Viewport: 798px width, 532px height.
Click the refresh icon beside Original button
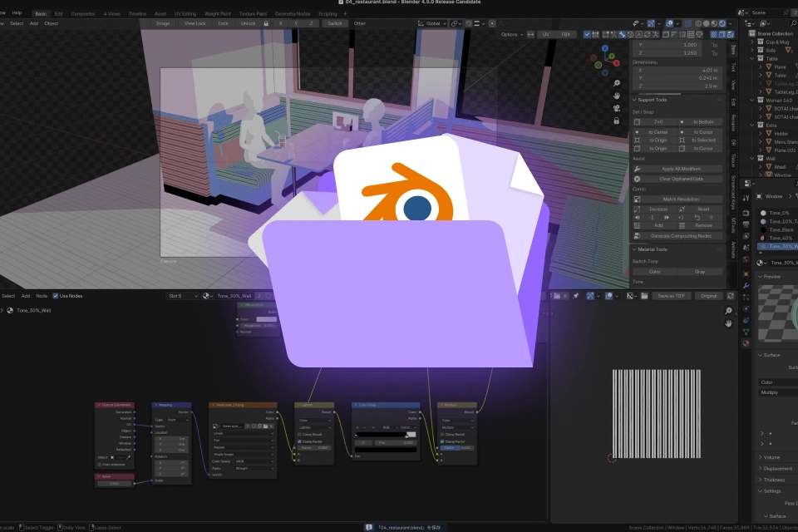point(731,296)
